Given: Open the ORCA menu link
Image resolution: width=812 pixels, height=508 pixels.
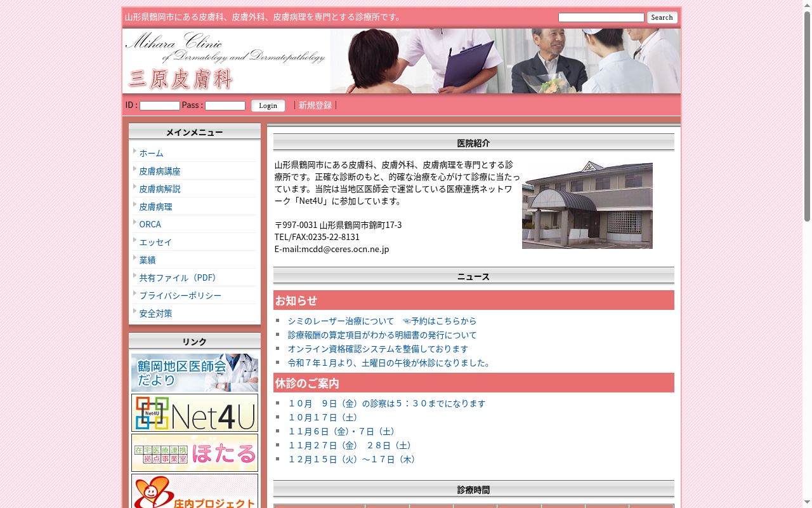Looking at the screenshot, I should (x=150, y=224).
